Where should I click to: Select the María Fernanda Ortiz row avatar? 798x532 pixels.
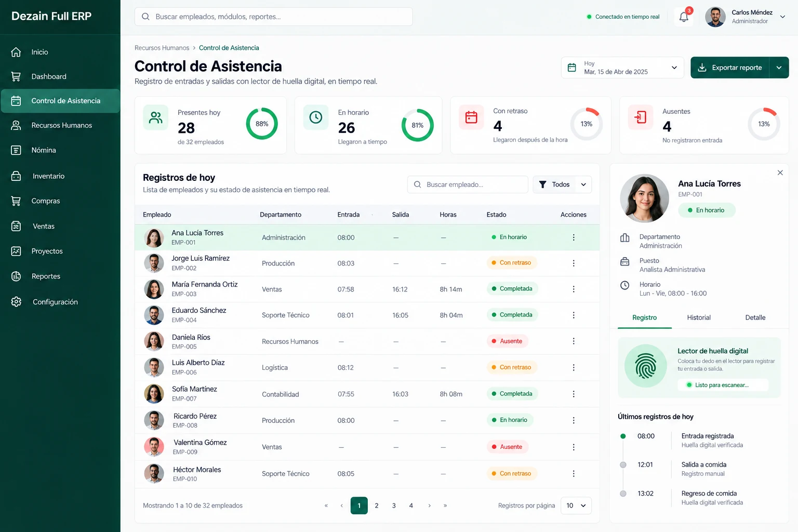click(x=154, y=289)
